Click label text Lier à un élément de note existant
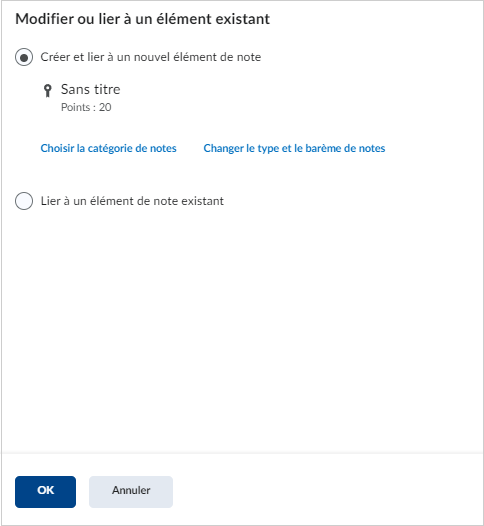Viewport: 484px width, 526px height. coord(132,201)
